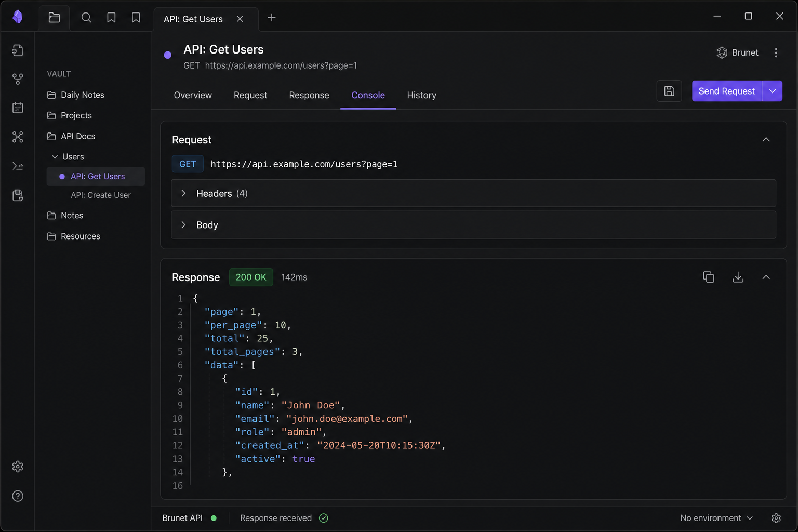Expand the Body section

(x=473, y=225)
